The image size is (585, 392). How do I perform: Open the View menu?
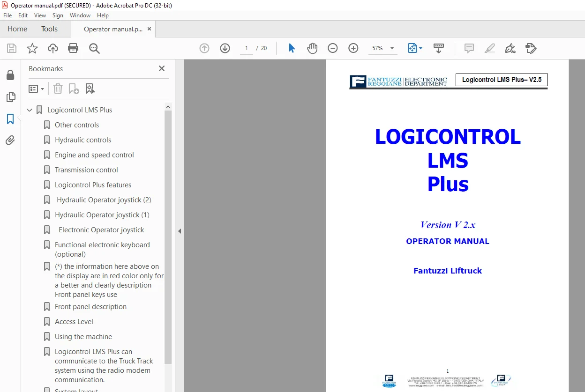point(40,15)
